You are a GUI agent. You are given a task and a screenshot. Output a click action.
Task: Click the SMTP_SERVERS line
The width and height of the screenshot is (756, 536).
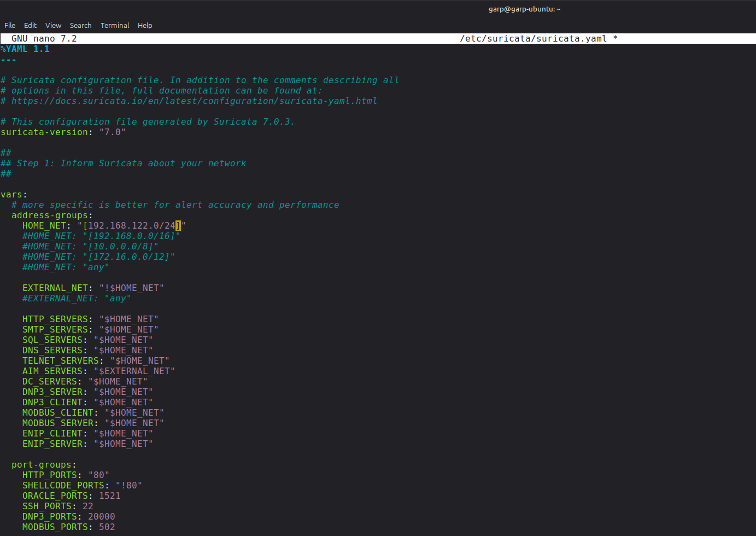(x=91, y=330)
